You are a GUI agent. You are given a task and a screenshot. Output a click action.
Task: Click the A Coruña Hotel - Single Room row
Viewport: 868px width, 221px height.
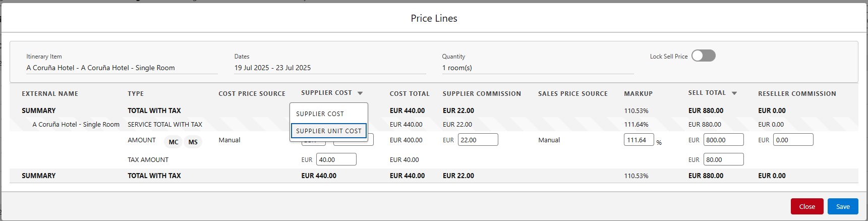point(76,125)
